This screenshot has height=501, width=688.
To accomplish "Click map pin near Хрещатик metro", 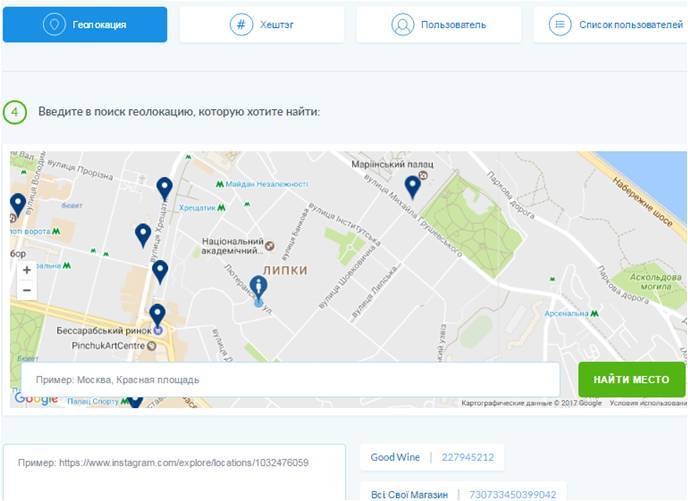I will click(164, 187).
